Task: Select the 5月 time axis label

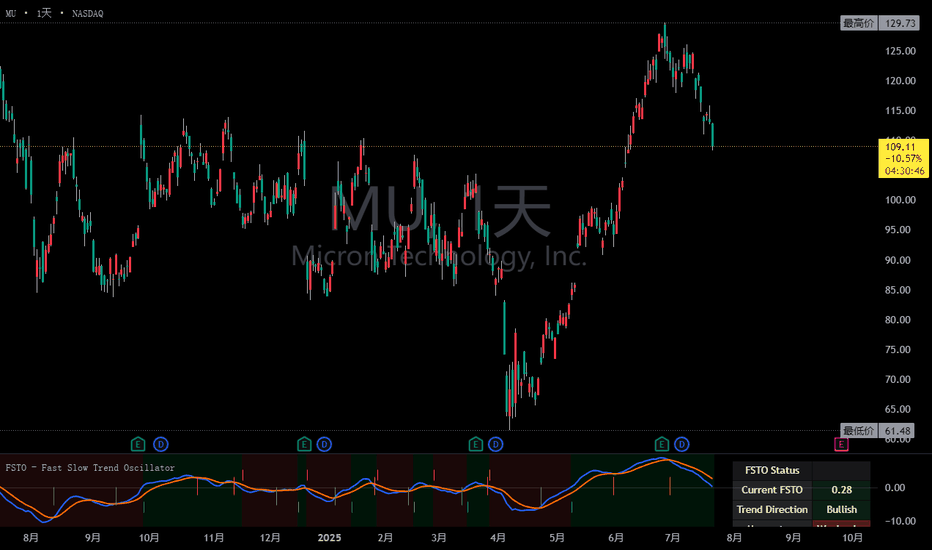Action: click(557, 538)
